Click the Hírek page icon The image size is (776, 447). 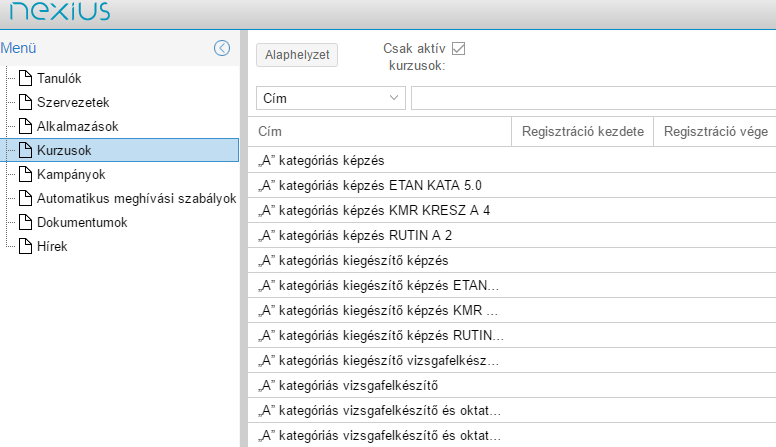click(x=27, y=246)
